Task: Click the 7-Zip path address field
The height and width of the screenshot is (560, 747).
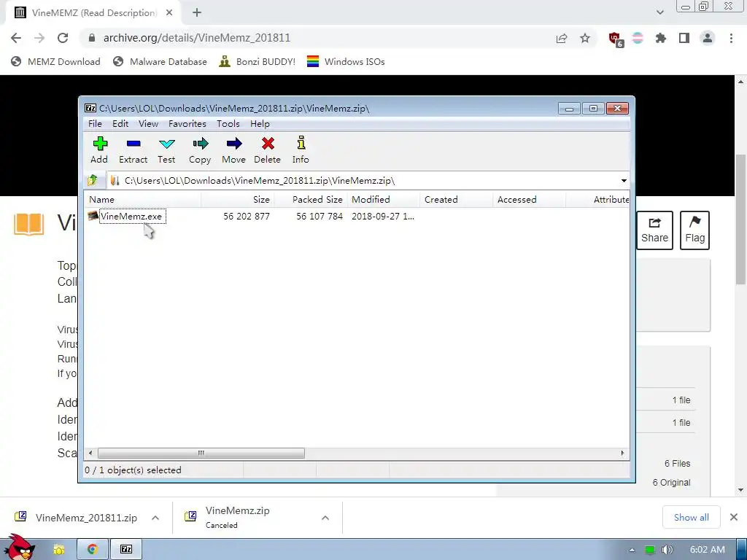Action: (363, 181)
